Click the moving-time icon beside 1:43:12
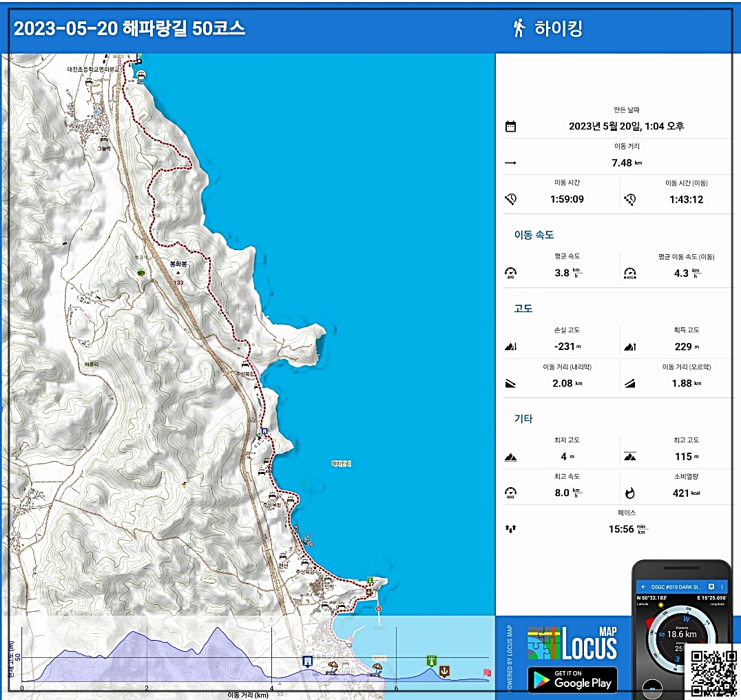 [629, 200]
